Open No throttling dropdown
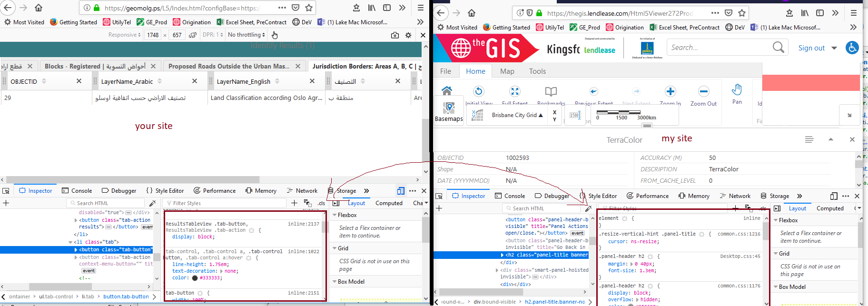Viewport: 868px width, 306px height. click(246, 35)
